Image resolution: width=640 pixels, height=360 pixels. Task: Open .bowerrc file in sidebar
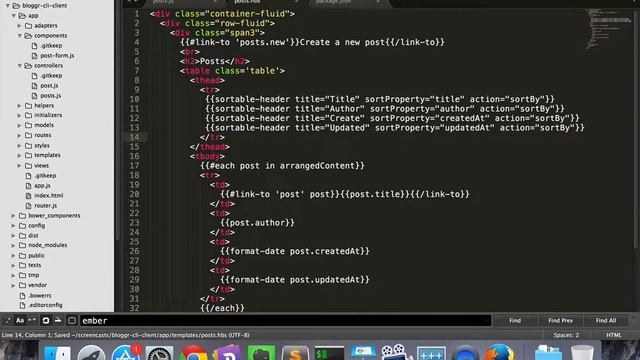[40, 295]
